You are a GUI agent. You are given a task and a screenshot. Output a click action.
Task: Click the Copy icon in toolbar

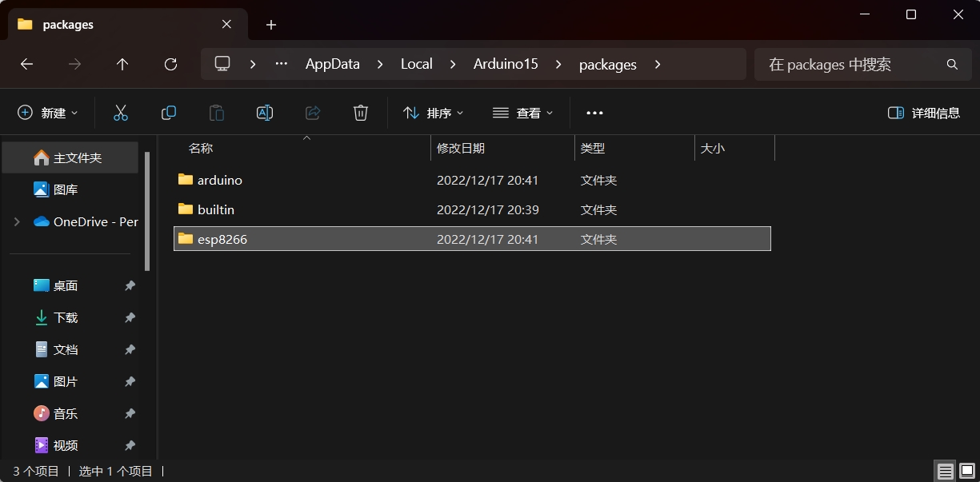169,113
